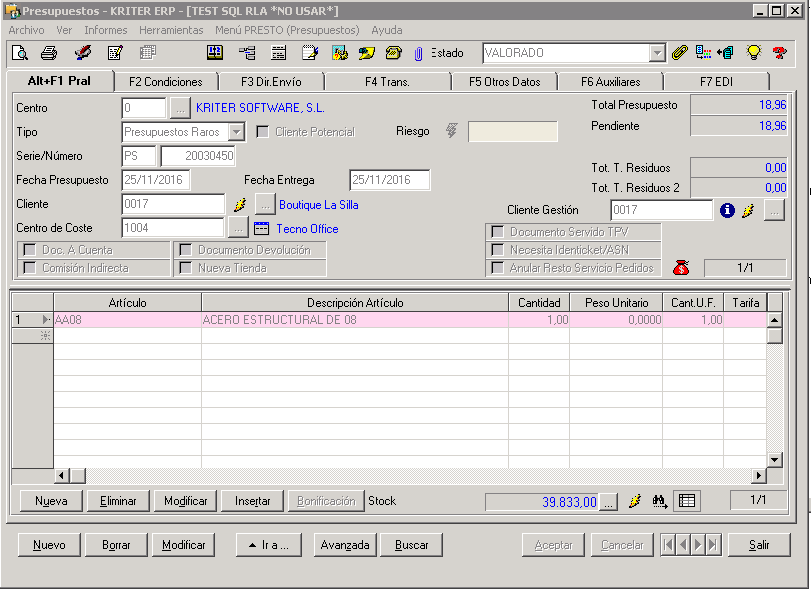Toggle the Comisión Indirecta checkbox
This screenshot has width=811, height=589.
point(29,268)
